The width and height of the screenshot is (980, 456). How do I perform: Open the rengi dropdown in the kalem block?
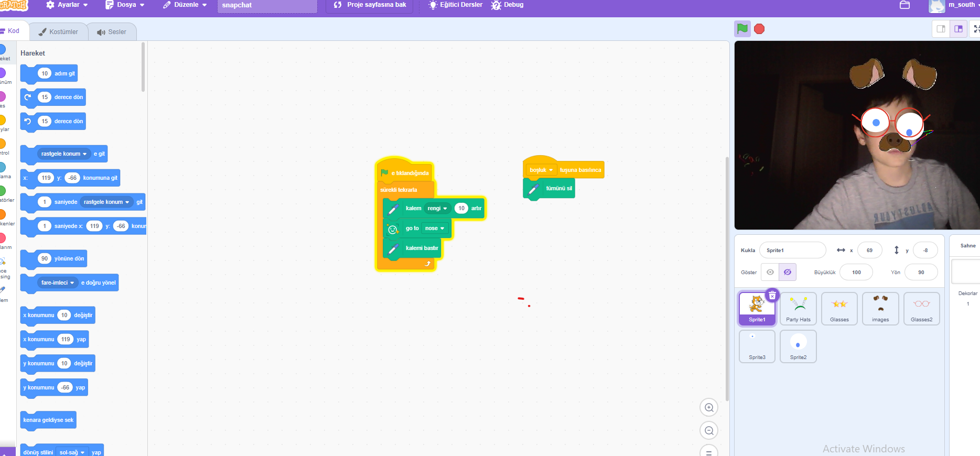(437, 209)
